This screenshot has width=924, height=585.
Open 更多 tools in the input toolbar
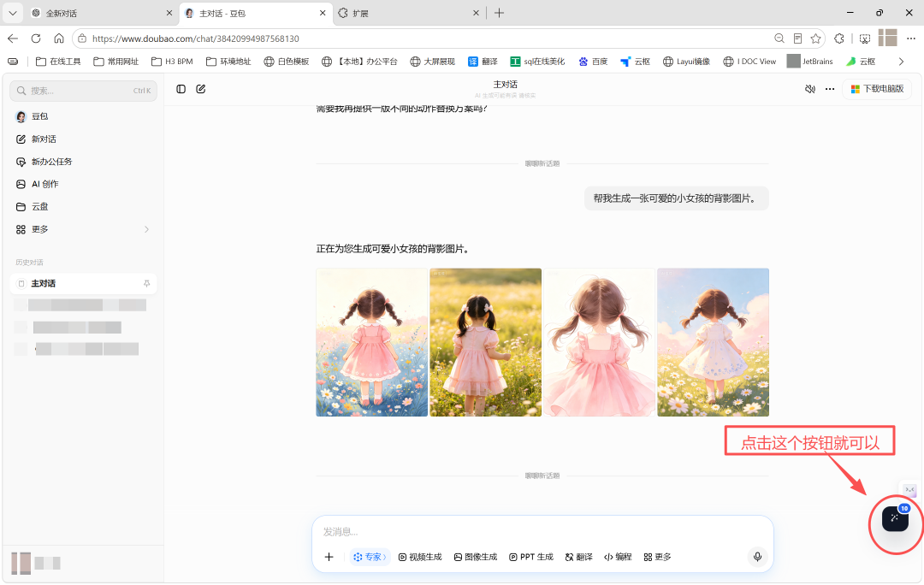(658, 557)
